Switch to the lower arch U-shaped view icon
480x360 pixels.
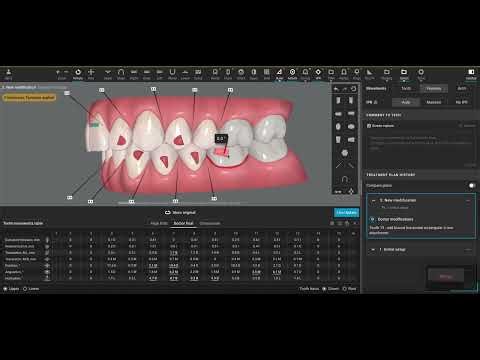pyautogui.click(x=172, y=74)
